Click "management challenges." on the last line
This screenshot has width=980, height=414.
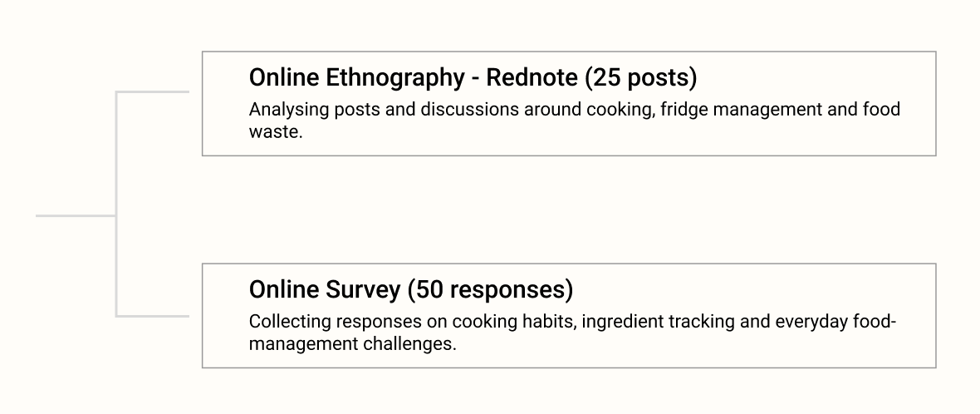tap(352, 344)
